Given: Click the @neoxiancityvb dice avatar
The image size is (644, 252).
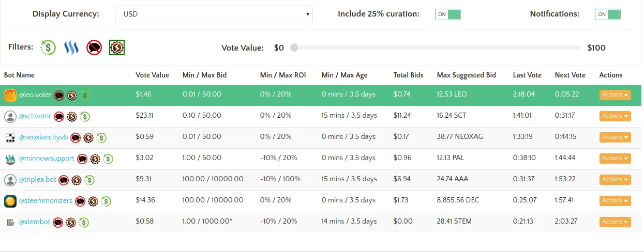Looking at the screenshot, I should coord(10,137).
